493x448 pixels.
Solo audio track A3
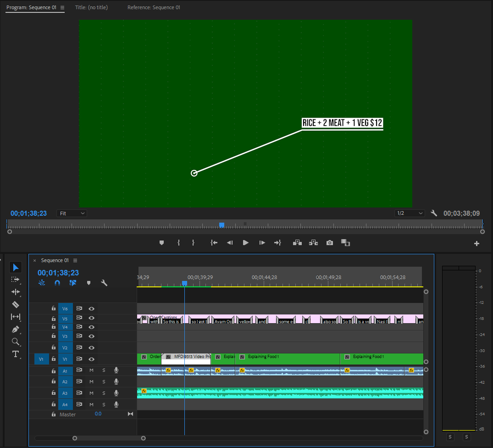point(104,393)
